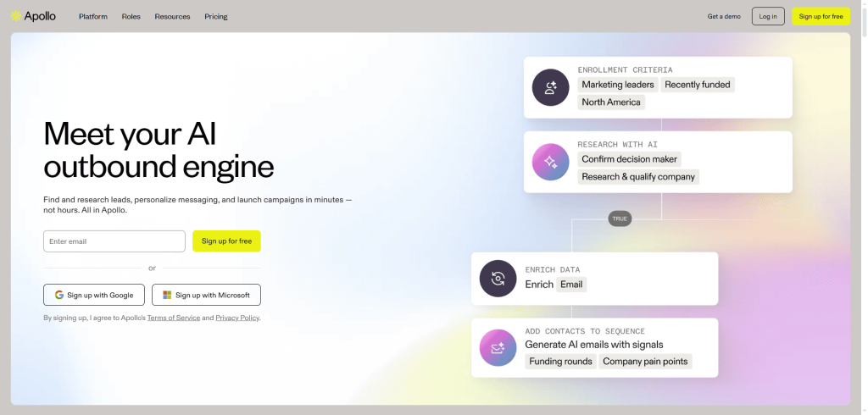Click the Email tag in Enrich Data

pyautogui.click(x=571, y=285)
